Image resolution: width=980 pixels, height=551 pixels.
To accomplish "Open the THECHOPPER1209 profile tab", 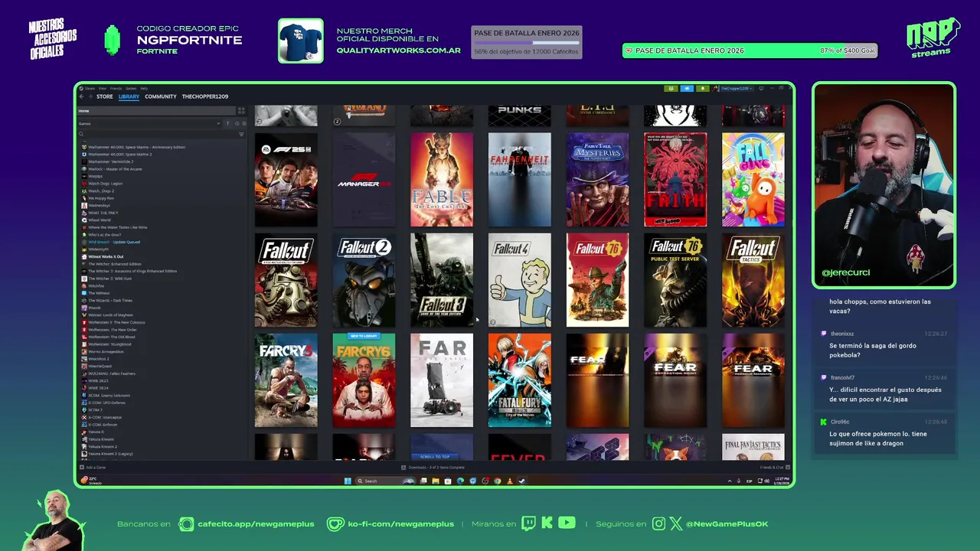I will [205, 96].
